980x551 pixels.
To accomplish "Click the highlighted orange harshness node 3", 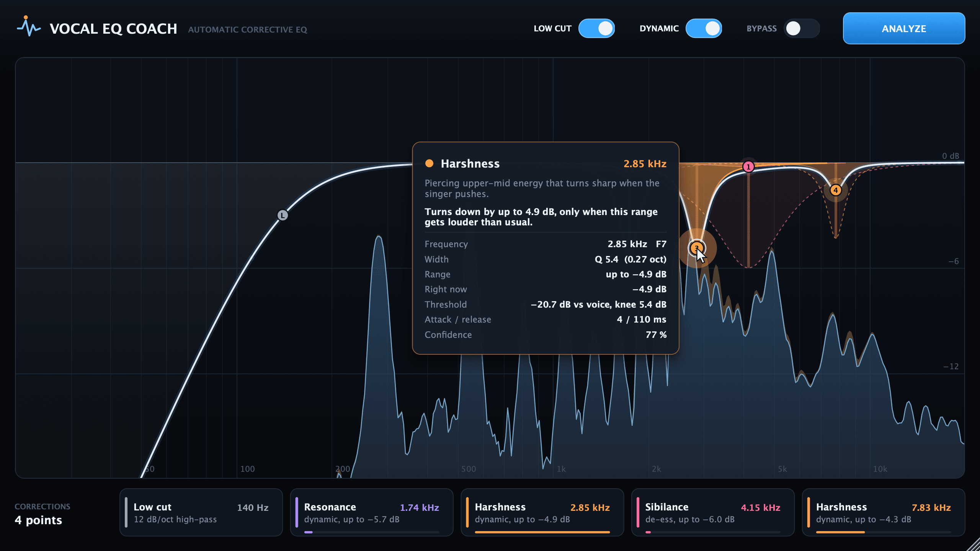I will (x=696, y=248).
